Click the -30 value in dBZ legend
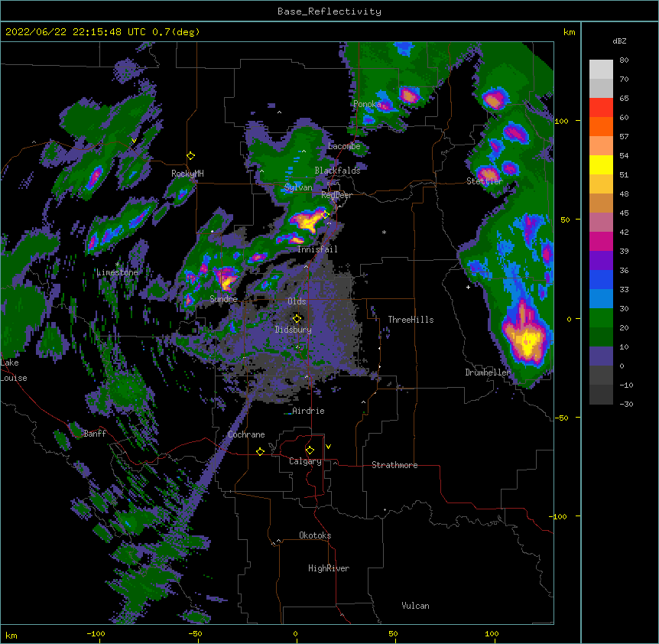Screen dimensions: 659x644 pos(626,405)
